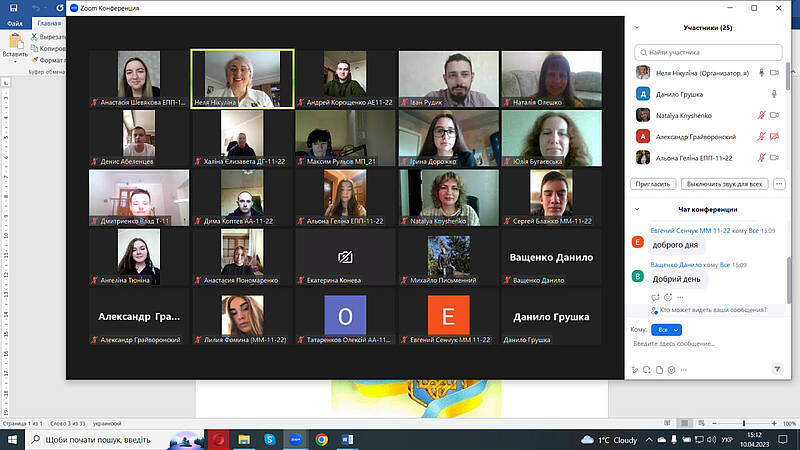Click the Пригласить button
The image size is (800, 450).
(x=653, y=184)
